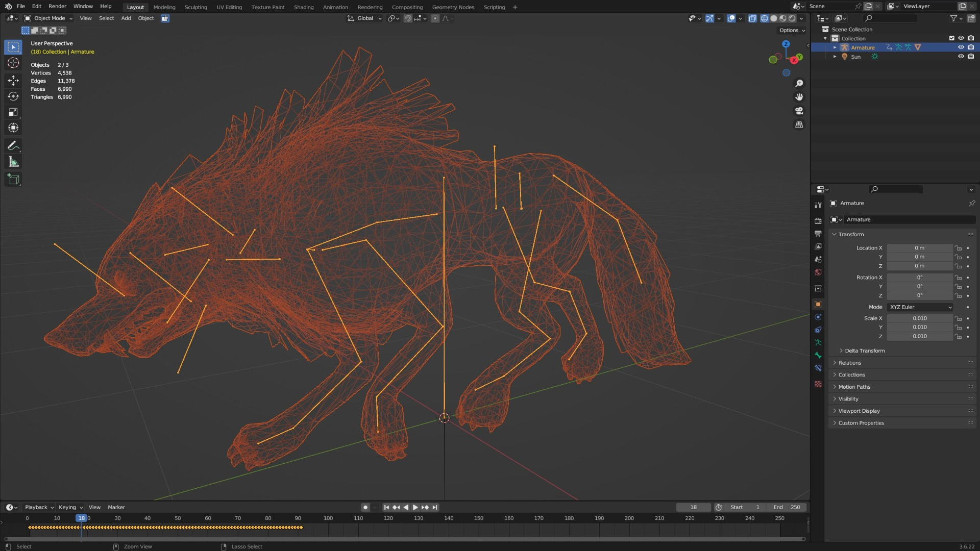
Task: Expand the Viewport Display panel
Action: (x=859, y=411)
